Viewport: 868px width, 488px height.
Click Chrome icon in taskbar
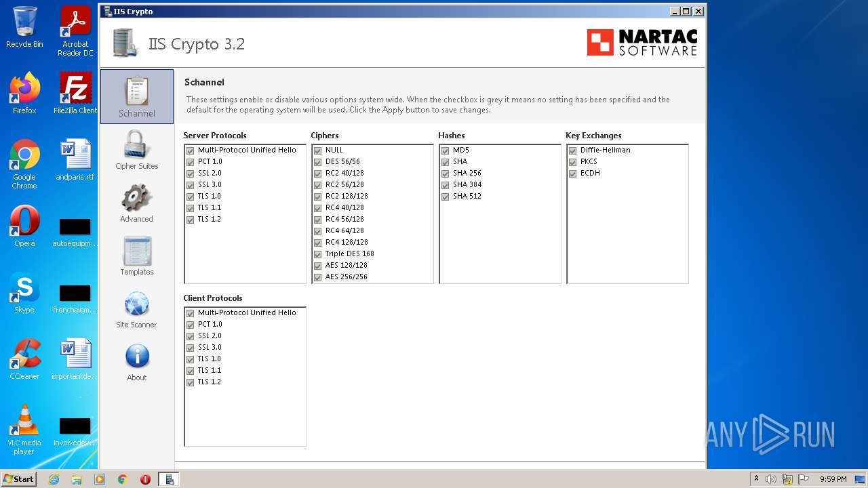[x=123, y=479]
